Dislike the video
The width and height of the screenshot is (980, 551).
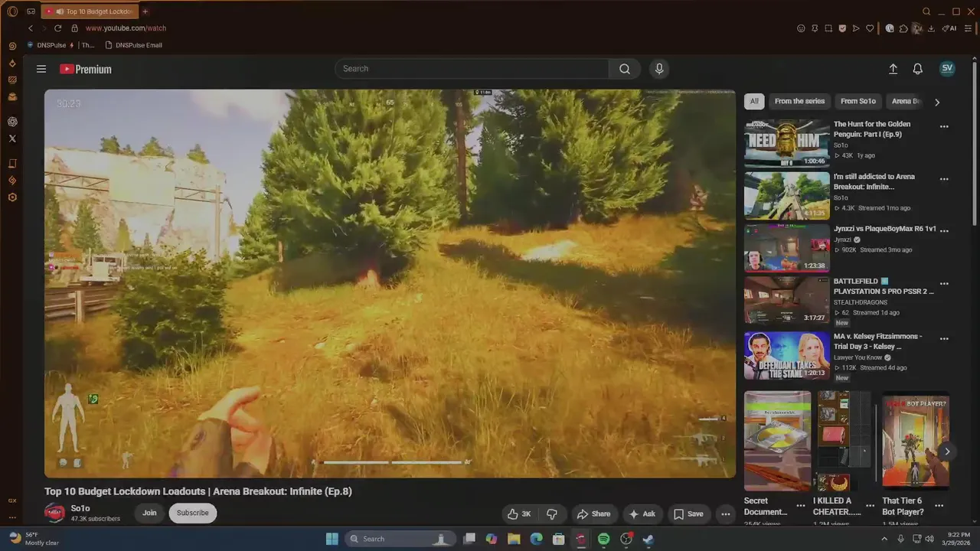551,514
